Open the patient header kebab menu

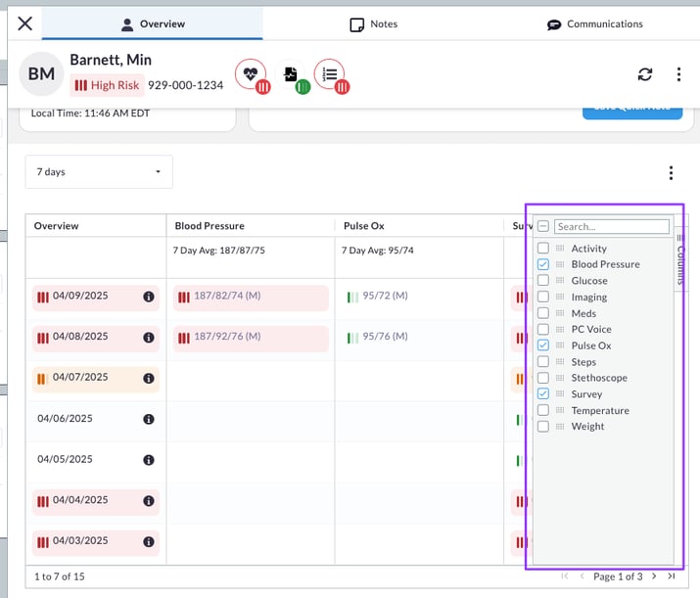point(678,74)
